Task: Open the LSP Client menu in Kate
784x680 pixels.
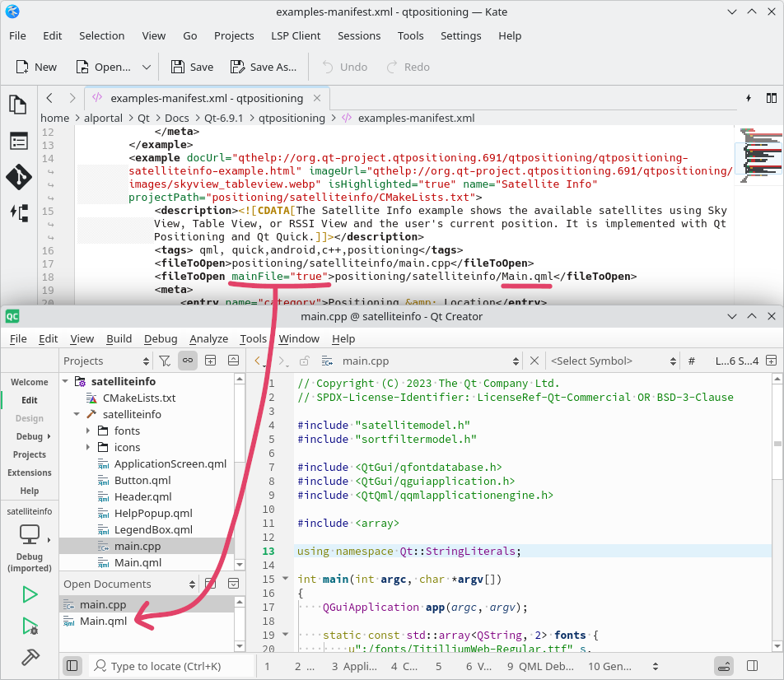Action: point(296,36)
